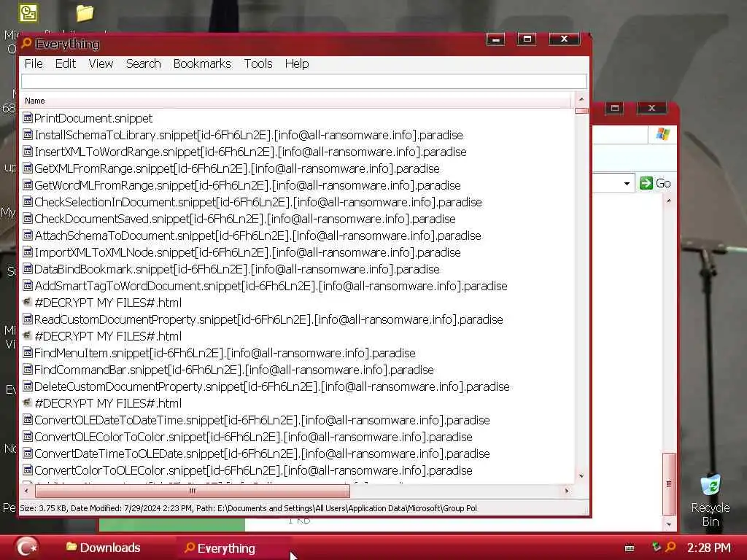Select the FindMenuItem.snippet paradise file name
The image size is (747, 560).
pos(225,354)
